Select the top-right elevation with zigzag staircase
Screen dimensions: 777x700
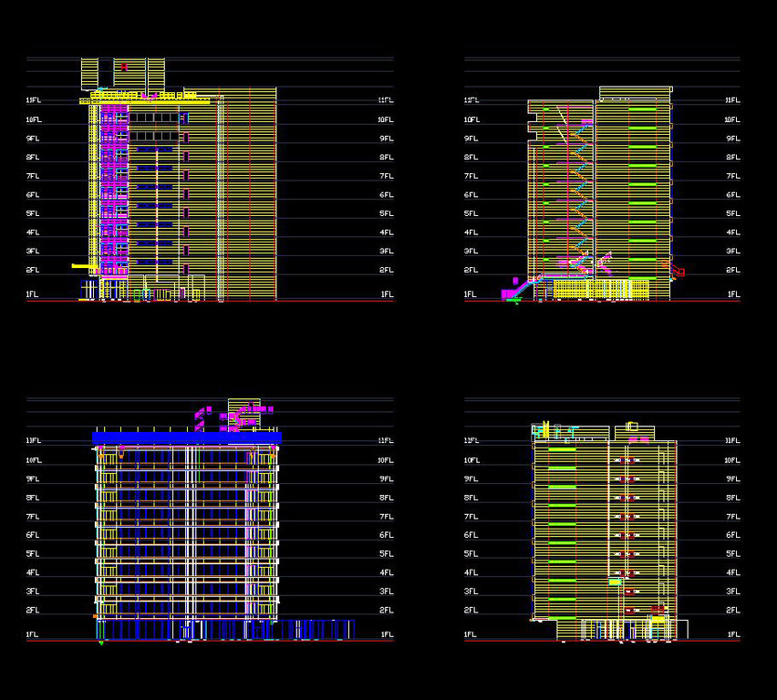(593, 194)
